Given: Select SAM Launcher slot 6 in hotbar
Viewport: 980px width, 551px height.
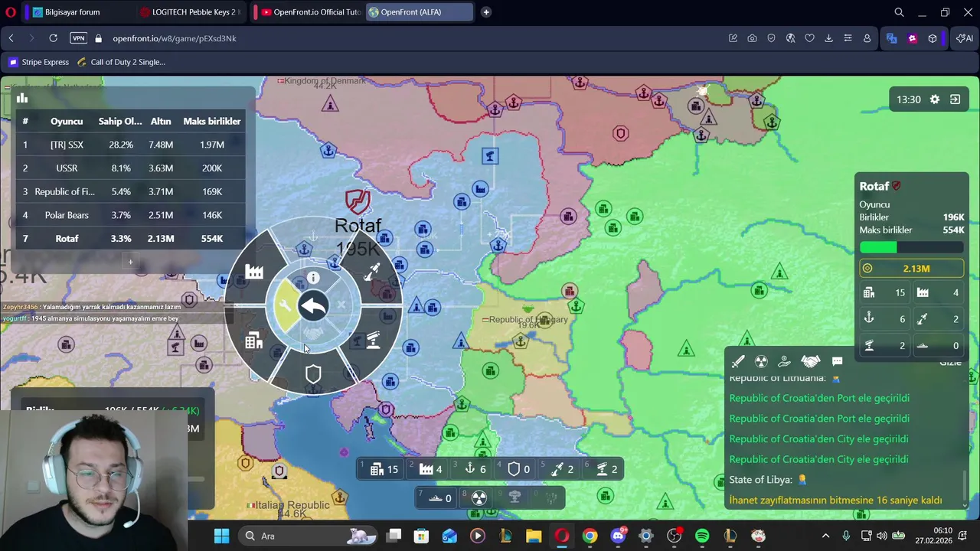Looking at the screenshot, I should (x=603, y=469).
